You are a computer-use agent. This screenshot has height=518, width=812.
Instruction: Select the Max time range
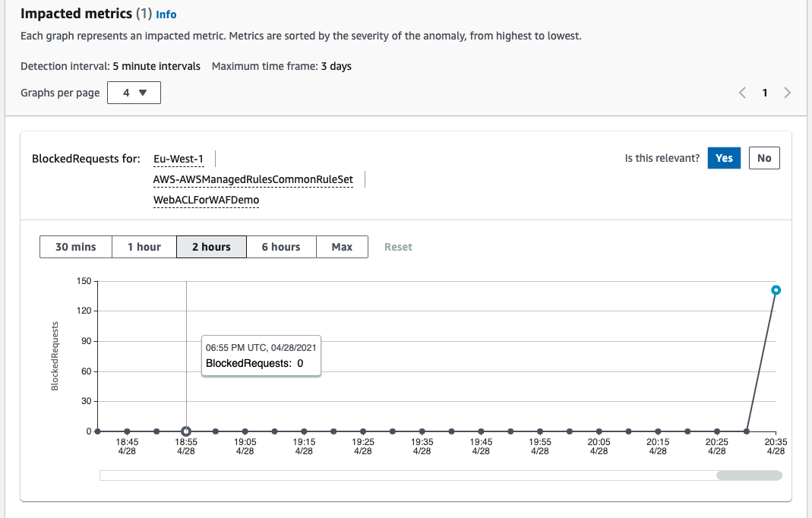click(x=342, y=247)
